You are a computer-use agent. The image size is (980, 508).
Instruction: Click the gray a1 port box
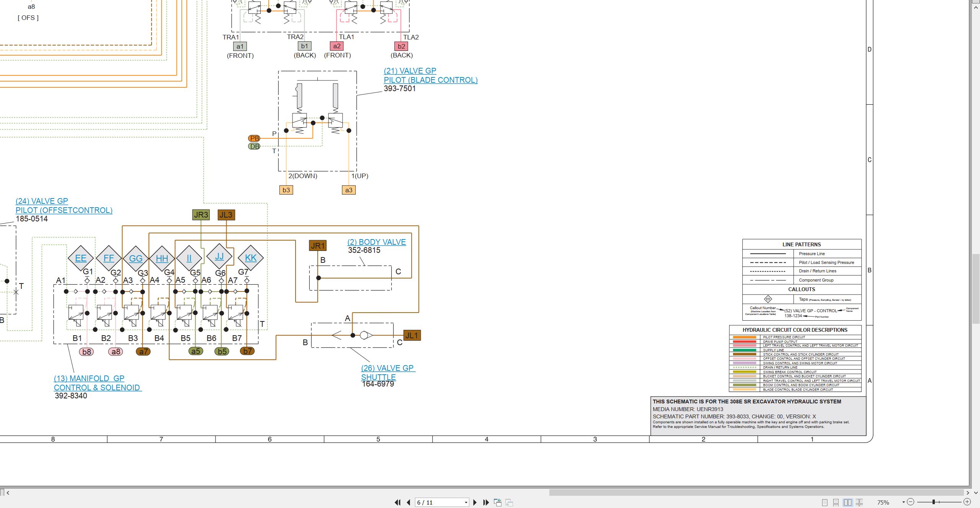click(240, 46)
